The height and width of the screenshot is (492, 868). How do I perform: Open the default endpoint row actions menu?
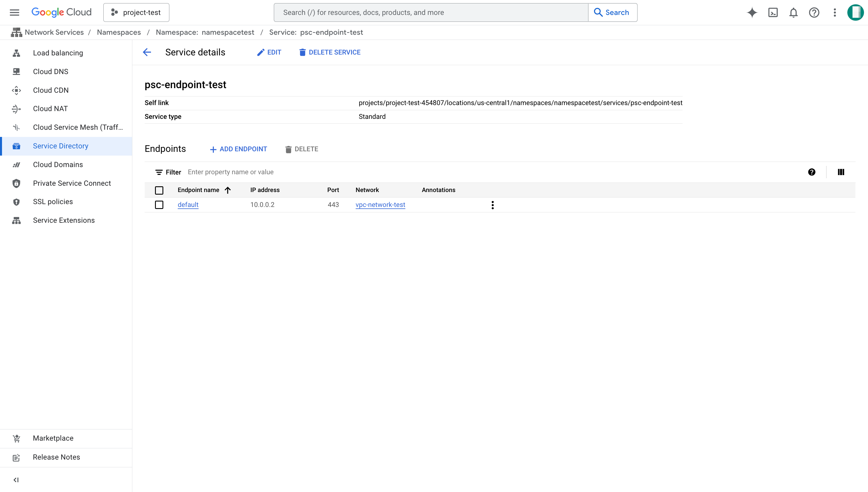[493, 205]
